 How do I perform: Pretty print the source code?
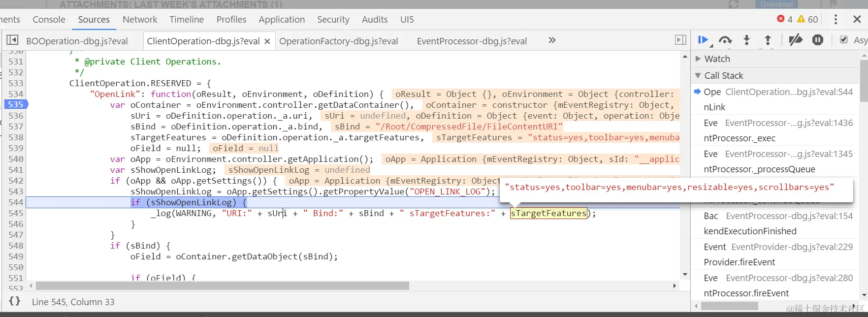(14, 301)
